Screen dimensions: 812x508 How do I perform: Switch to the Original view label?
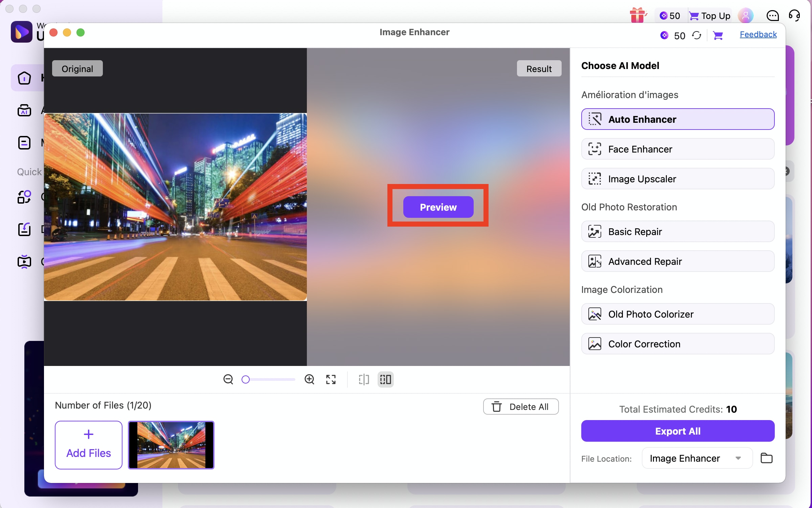[77, 68]
